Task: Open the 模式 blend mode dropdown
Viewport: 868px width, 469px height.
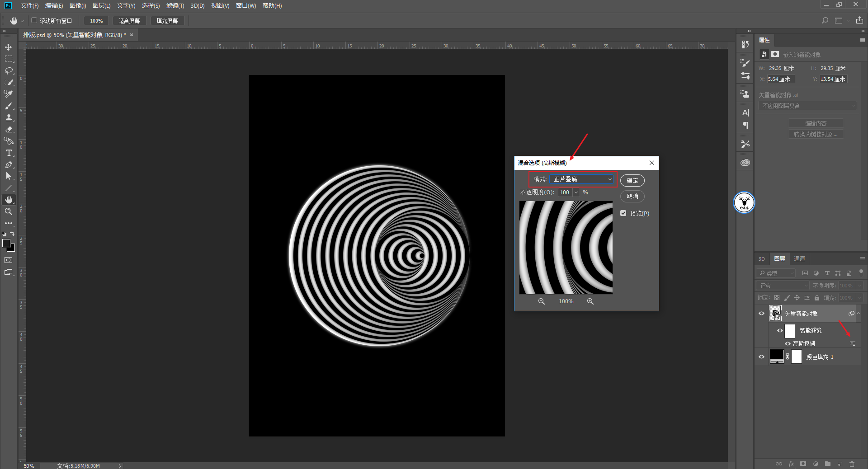Action: point(582,179)
